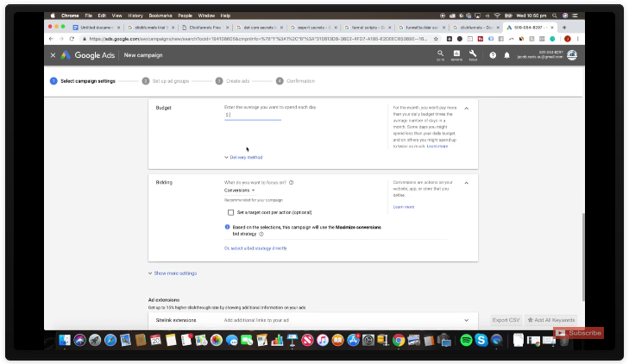Click 'Or, select a bid strategy directly'
This screenshot has height=364, width=629.
[x=255, y=248]
